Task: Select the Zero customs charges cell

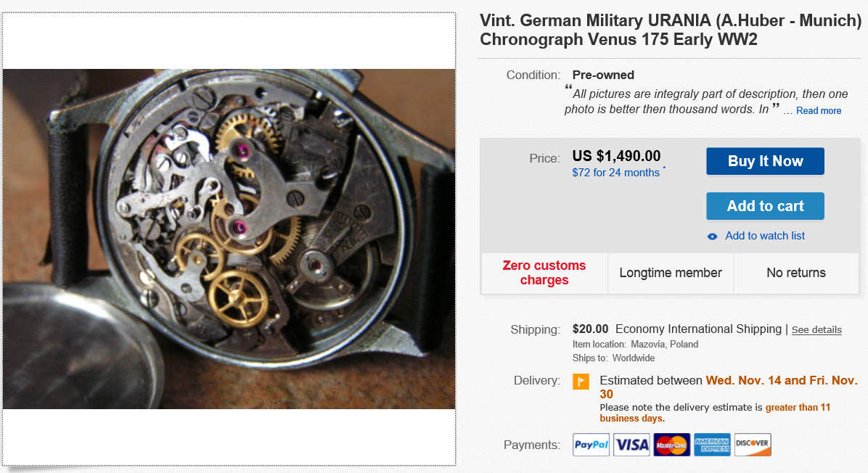Action: coord(544,273)
